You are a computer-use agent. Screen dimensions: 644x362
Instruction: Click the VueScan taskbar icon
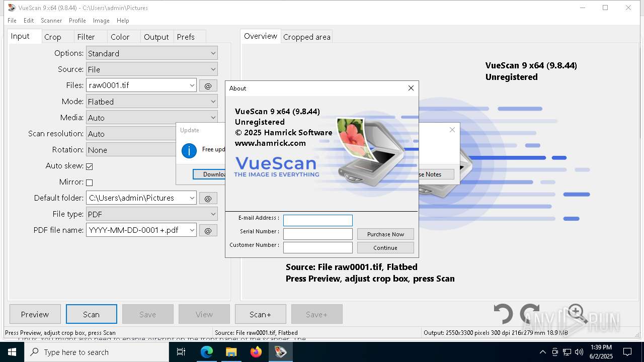[280, 352]
